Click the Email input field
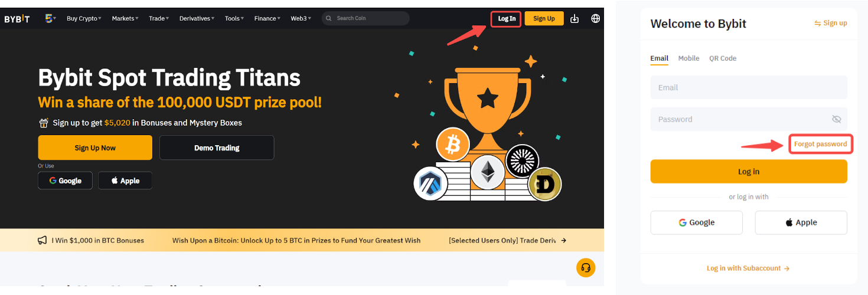Image resolution: width=868 pixels, height=295 pixels. coord(749,87)
